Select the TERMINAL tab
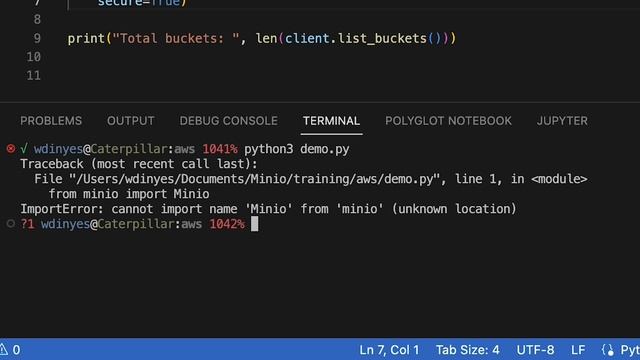The height and width of the screenshot is (360, 640). (x=331, y=121)
